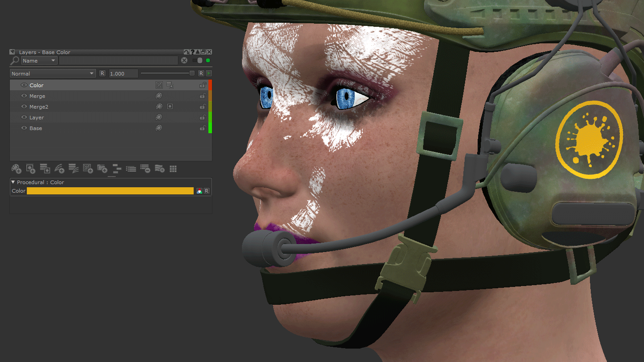
Task: Open the Name filter type dropdown
Action: click(39, 61)
